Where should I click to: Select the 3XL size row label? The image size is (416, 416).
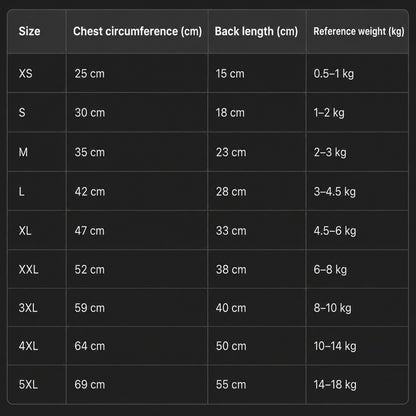pos(28,308)
